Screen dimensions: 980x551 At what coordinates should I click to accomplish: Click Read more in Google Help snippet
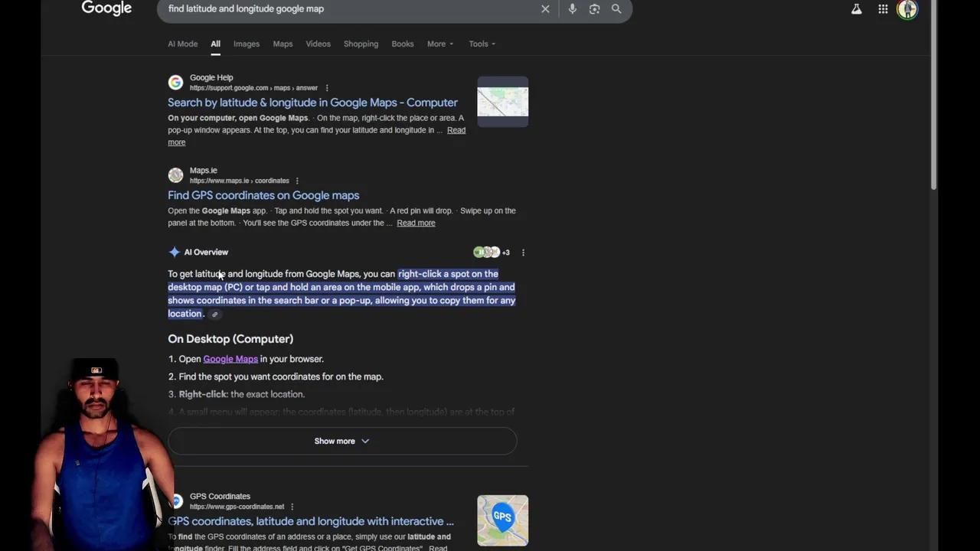click(456, 130)
